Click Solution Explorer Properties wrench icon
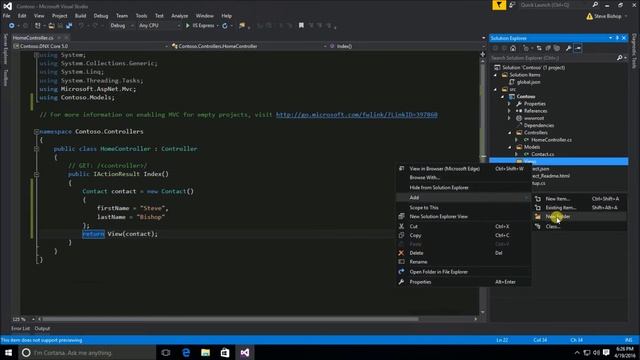Screen dimensions: 640x360 (569, 48)
